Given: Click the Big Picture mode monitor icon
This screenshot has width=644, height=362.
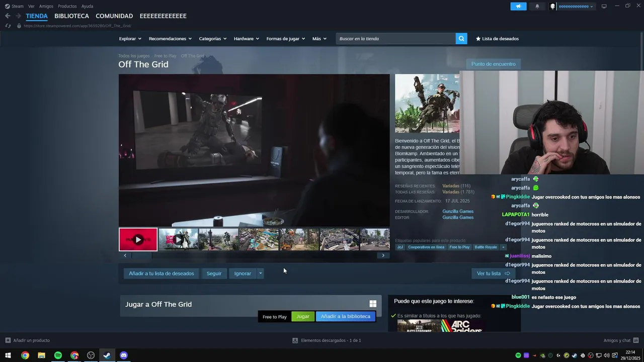Looking at the screenshot, I should tap(604, 7).
